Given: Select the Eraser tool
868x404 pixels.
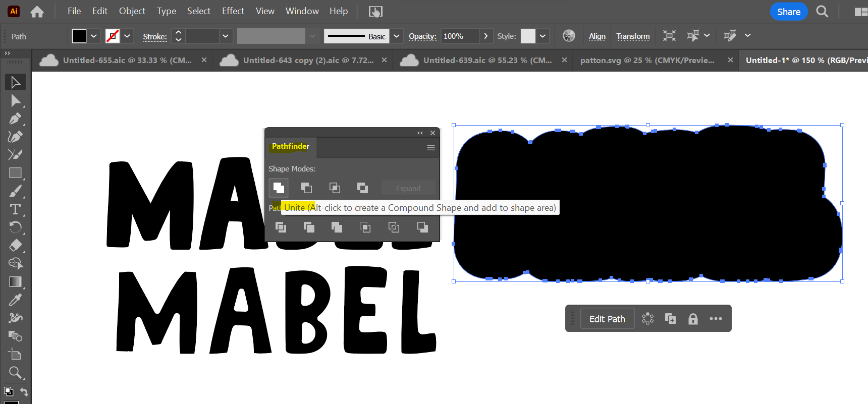Looking at the screenshot, I should 15,246.
